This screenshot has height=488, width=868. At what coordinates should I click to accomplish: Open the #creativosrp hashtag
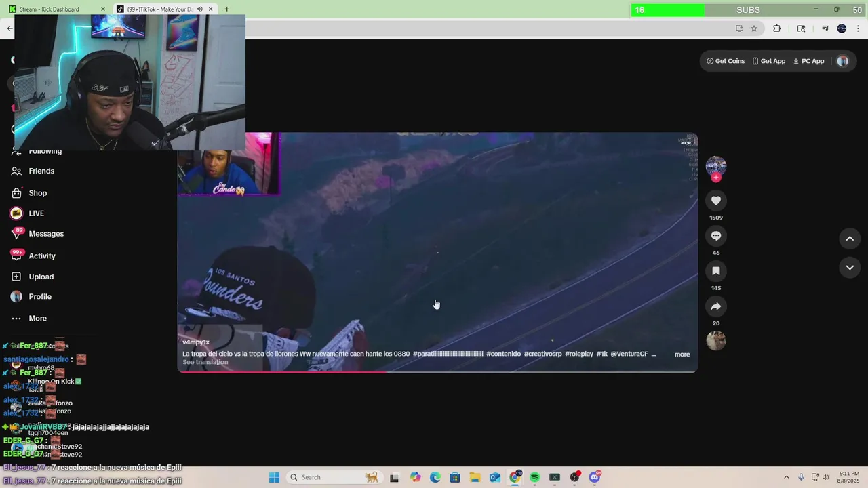(542, 354)
